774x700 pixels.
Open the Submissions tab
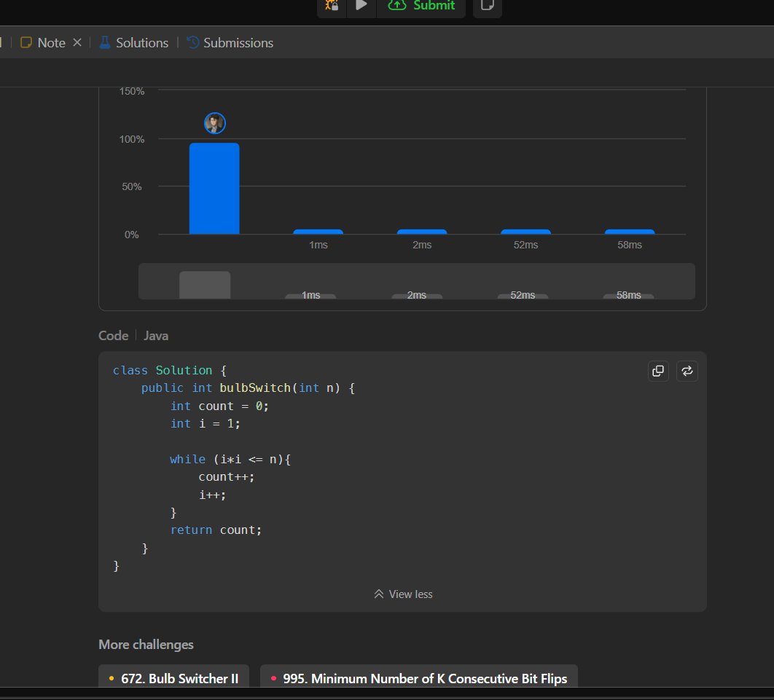[230, 43]
